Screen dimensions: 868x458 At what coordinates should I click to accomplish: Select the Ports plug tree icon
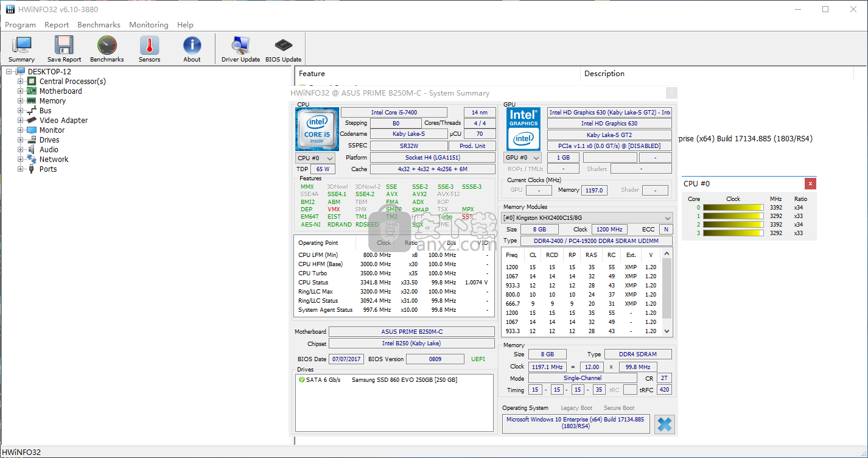pyautogui.click(x=32, y=169)
